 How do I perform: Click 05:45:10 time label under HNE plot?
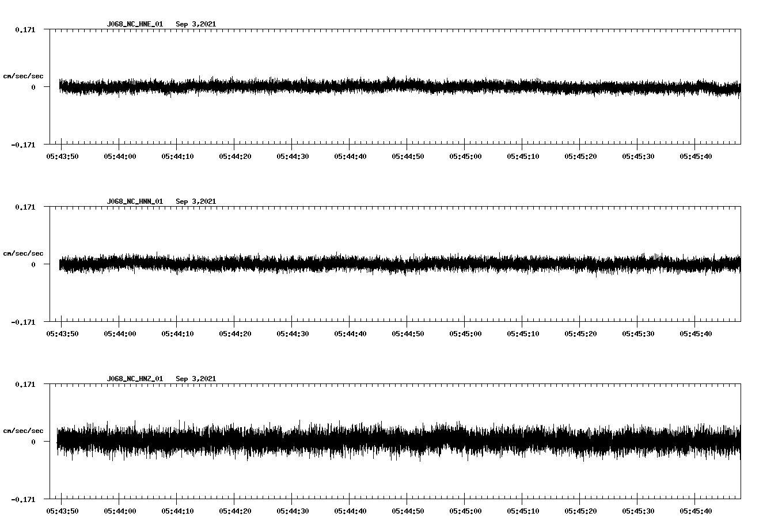click(x=523, y=157)
